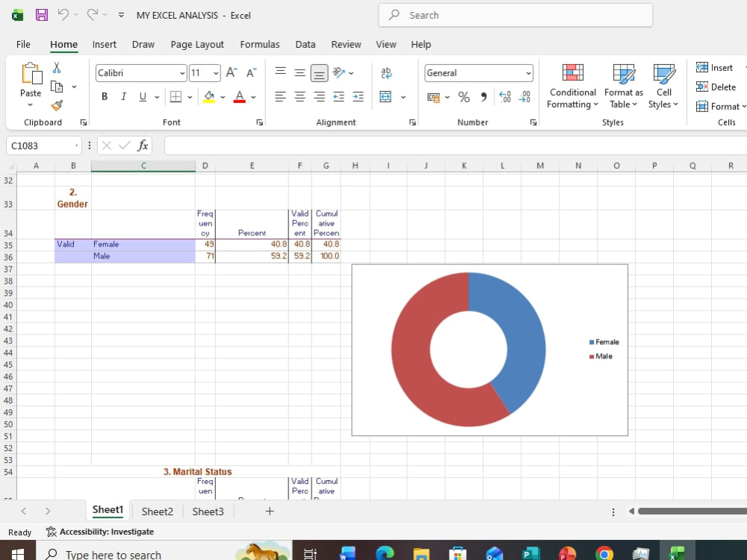Click the Paste clipboard icon
This screenshot has height=560, width=747.
(x=31, y=74)
